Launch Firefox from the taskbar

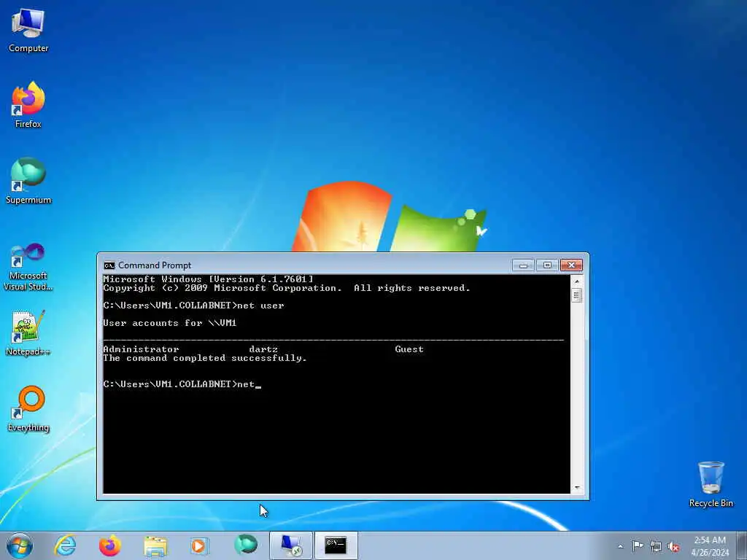(109, 545)
